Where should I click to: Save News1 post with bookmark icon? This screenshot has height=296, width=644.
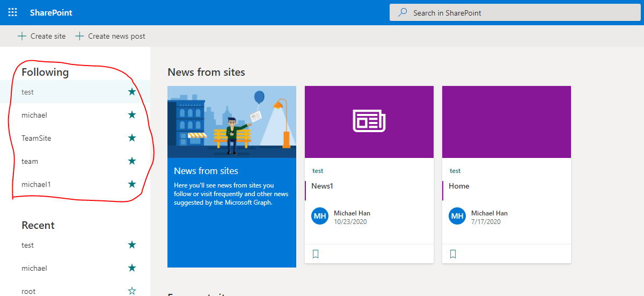tap(316, 254)
